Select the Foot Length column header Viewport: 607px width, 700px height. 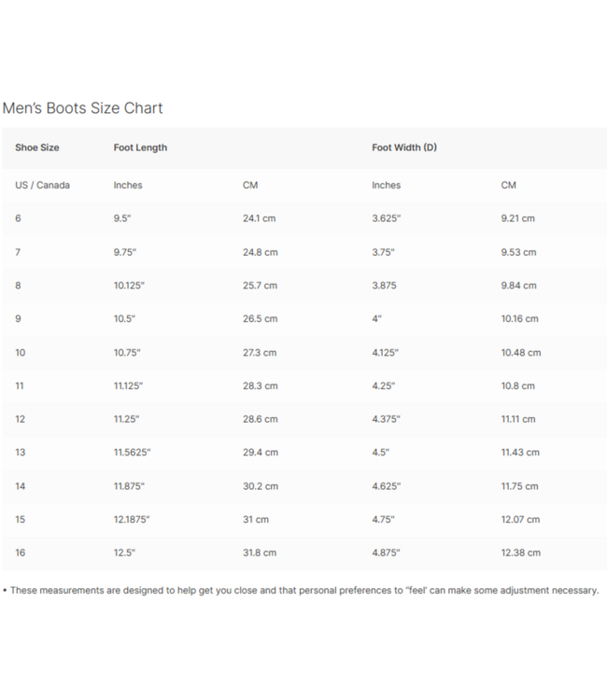click(x=140, y=147)
